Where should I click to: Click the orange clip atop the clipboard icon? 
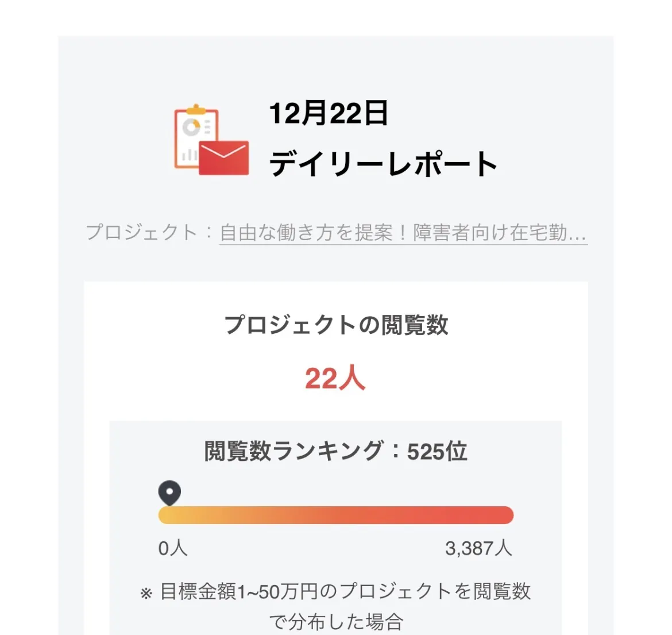click(196, 109)
